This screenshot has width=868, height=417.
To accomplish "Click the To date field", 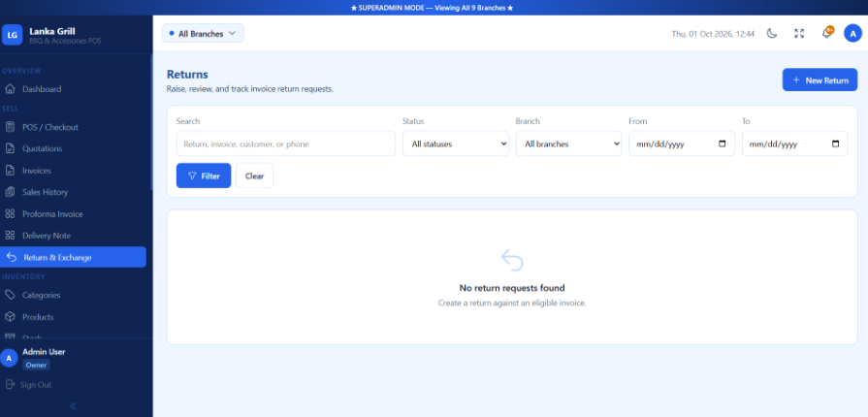I will point(795,144).
